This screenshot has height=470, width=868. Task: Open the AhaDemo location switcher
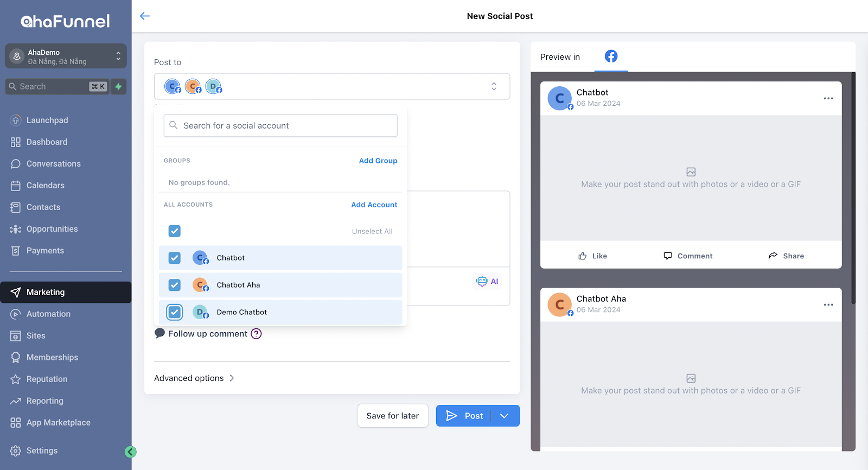click(x=66, y=56)
